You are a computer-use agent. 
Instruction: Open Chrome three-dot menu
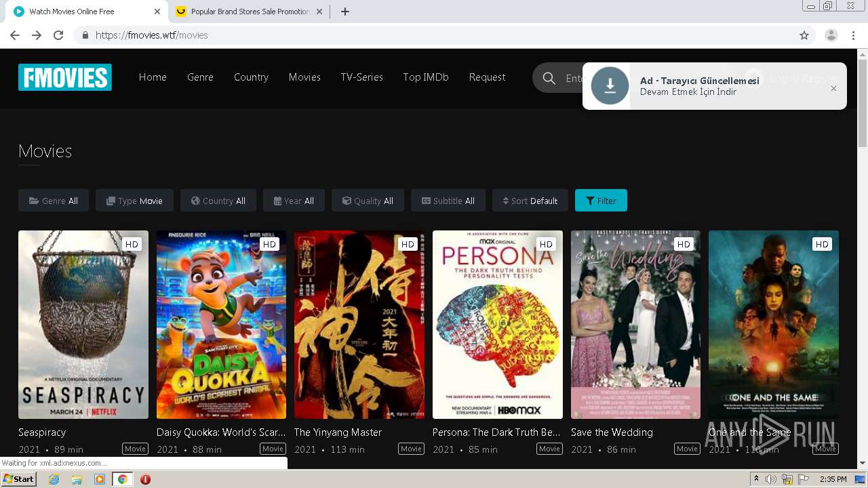(x=854, y=35)
